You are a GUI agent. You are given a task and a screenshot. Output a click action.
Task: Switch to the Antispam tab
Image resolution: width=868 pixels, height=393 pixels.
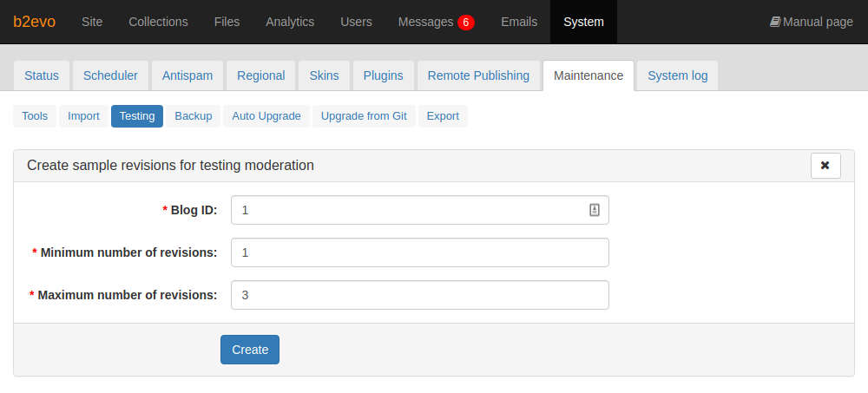pyautogui.click(x=187, y=75)
